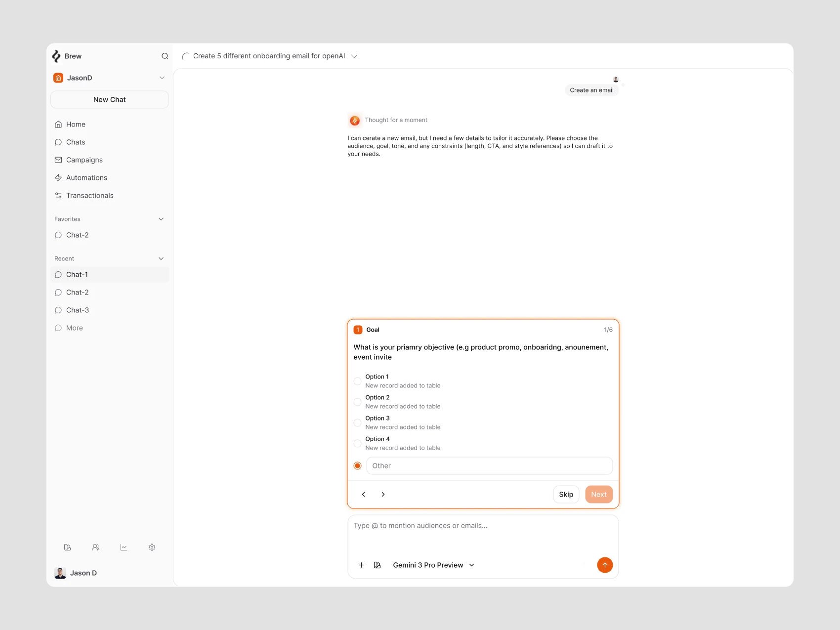Open settings gear icon in sidebar

pyautogui.click(x=152, y=547)
